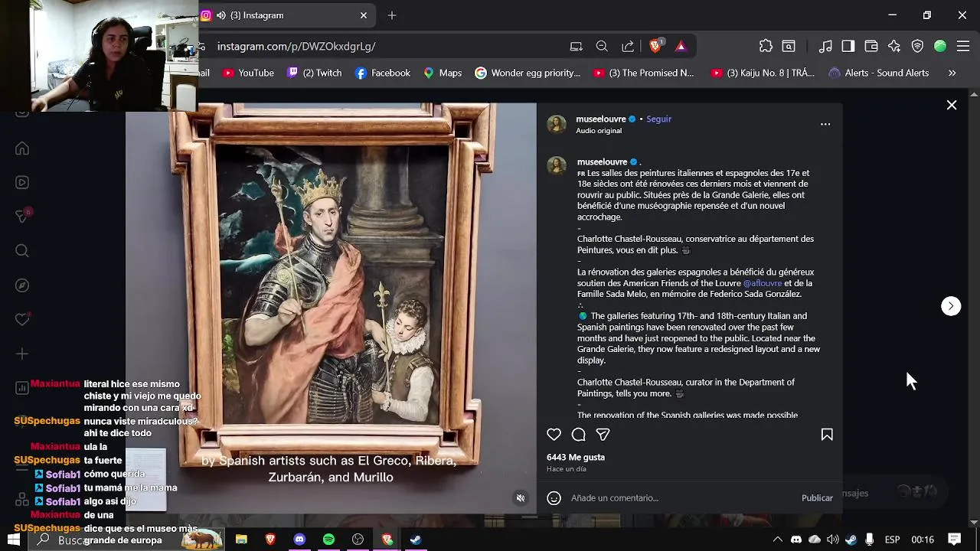Open File Explorer from taskbar
Image resolution: width=980 pixels, height=551 pixels.
point(241,540)
